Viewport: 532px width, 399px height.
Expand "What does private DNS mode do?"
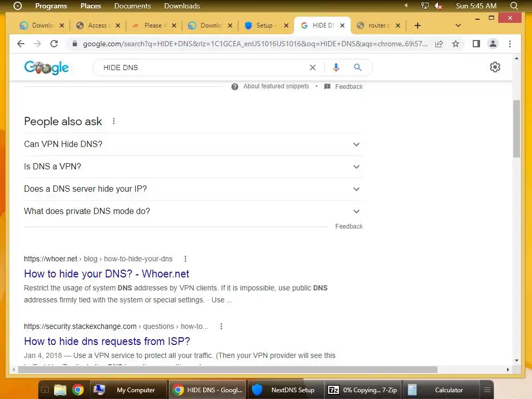(x=193, y=211)
